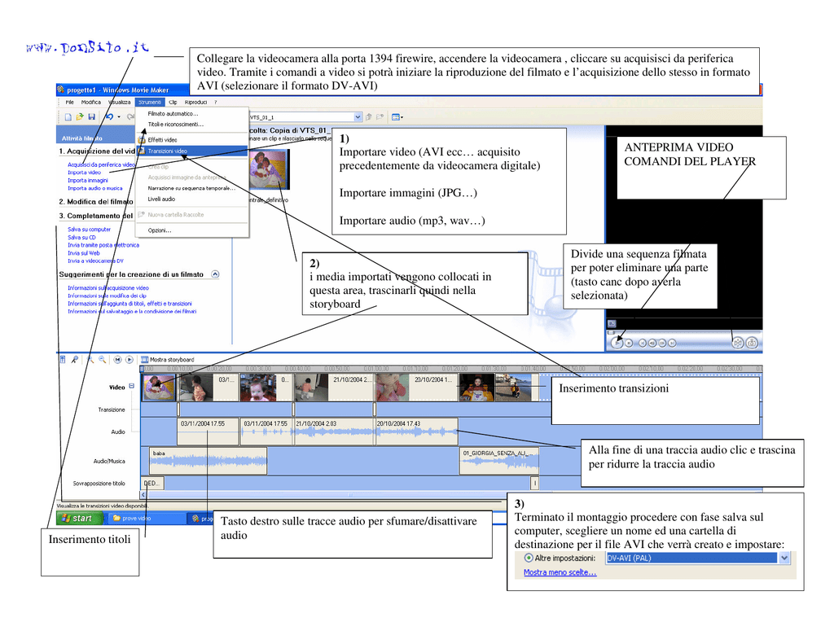Click the Mostra meno scelte link
Viewport: 834px width, 644px height.
(x=560, y=572)
